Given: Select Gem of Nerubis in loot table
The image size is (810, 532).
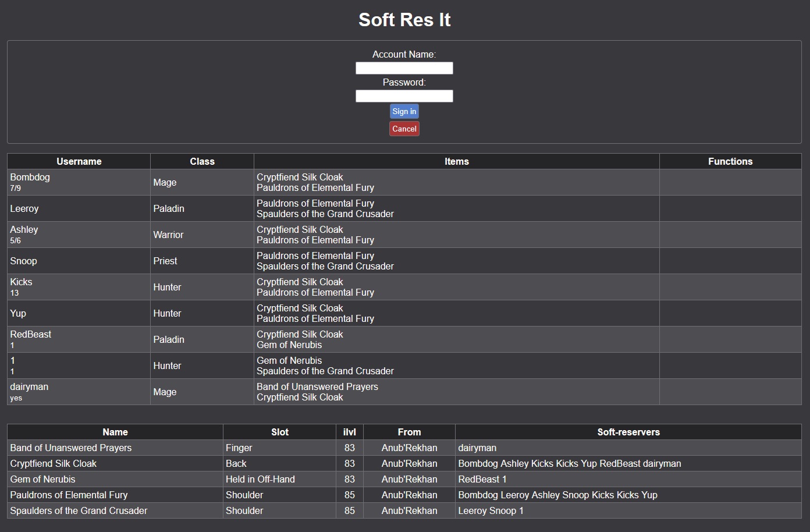Looking at the screenshot, I should point(43,479).
